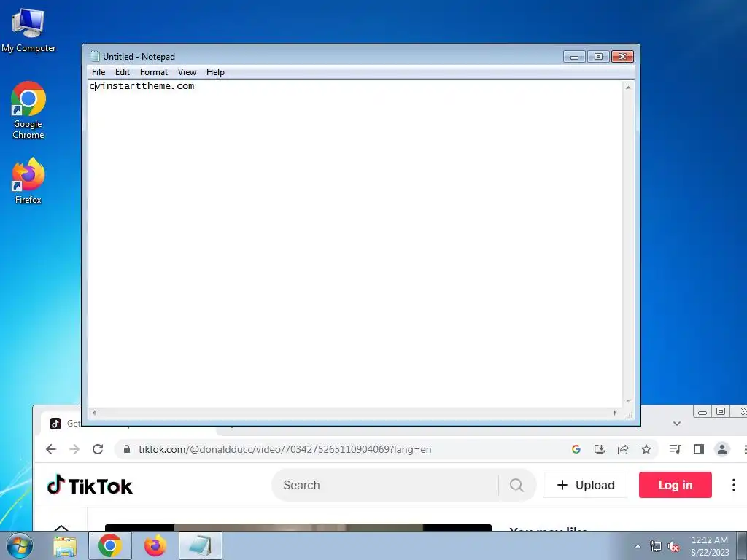Close the Notepad window

(623, 57)
